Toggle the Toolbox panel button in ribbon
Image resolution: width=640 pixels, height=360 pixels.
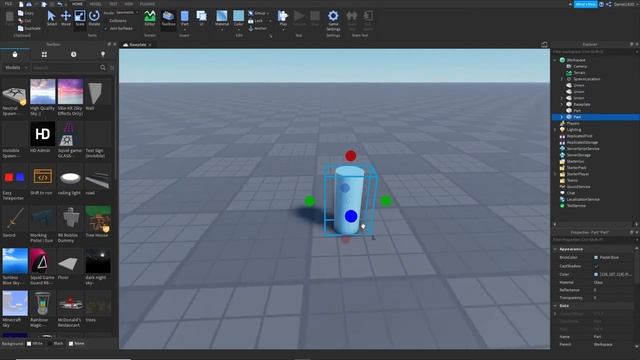(168, 18)
